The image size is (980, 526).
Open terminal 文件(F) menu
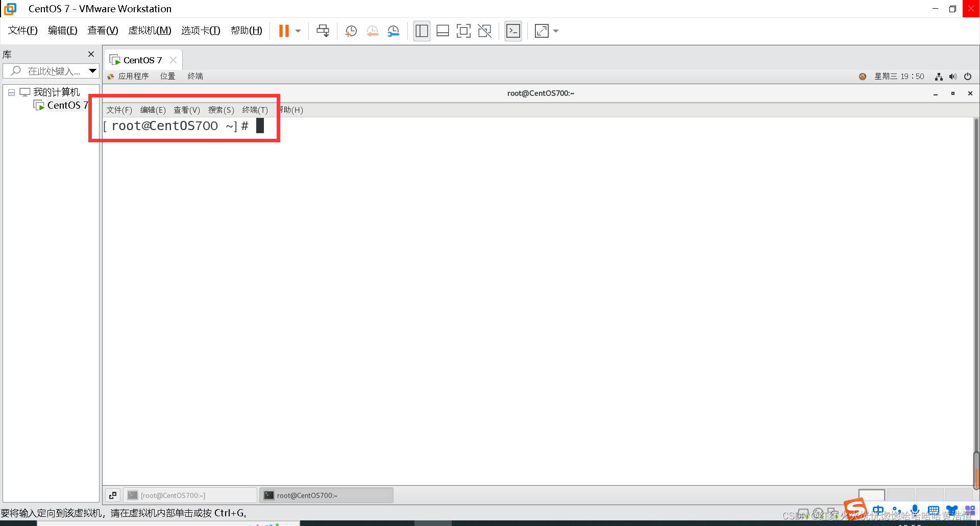coord(119,110)
